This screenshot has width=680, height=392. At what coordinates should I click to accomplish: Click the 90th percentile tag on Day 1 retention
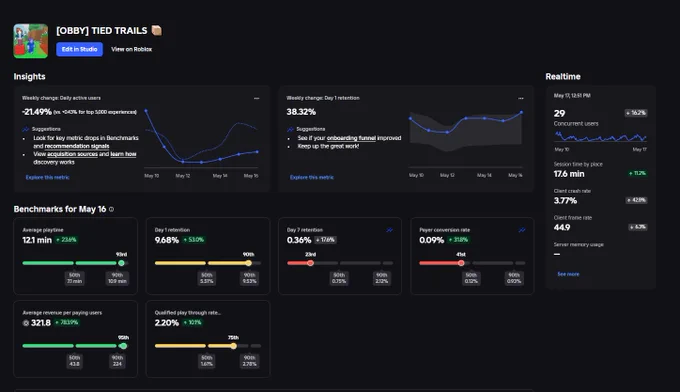pyautogui.click(x=249, y=278)
